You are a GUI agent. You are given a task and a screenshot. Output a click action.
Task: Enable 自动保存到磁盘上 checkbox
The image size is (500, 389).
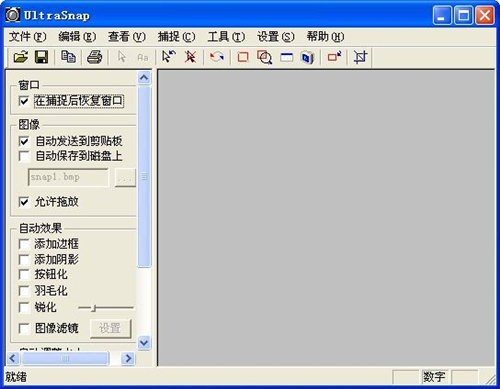coord(24,156)
